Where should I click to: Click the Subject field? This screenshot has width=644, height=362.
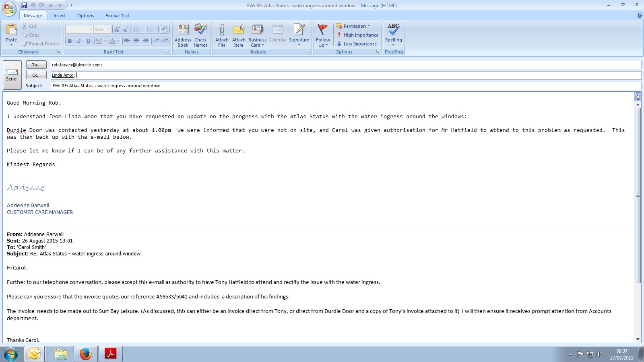(346, 86)
